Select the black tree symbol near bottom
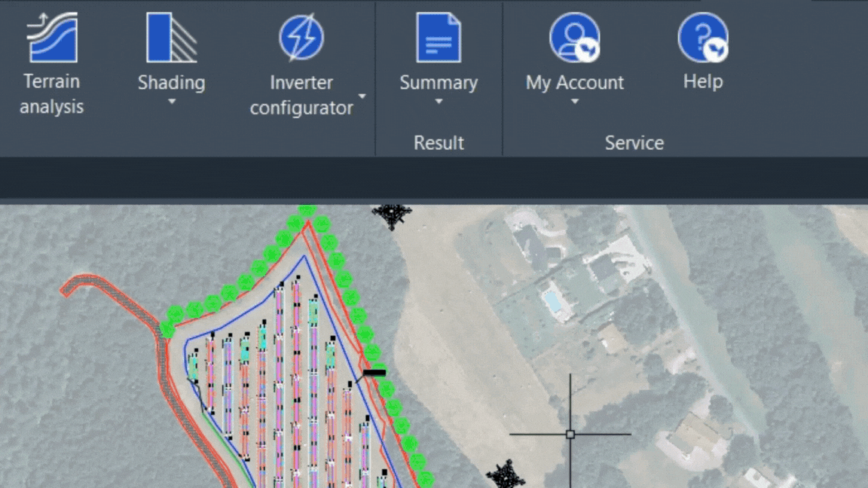 click(505, 474)
